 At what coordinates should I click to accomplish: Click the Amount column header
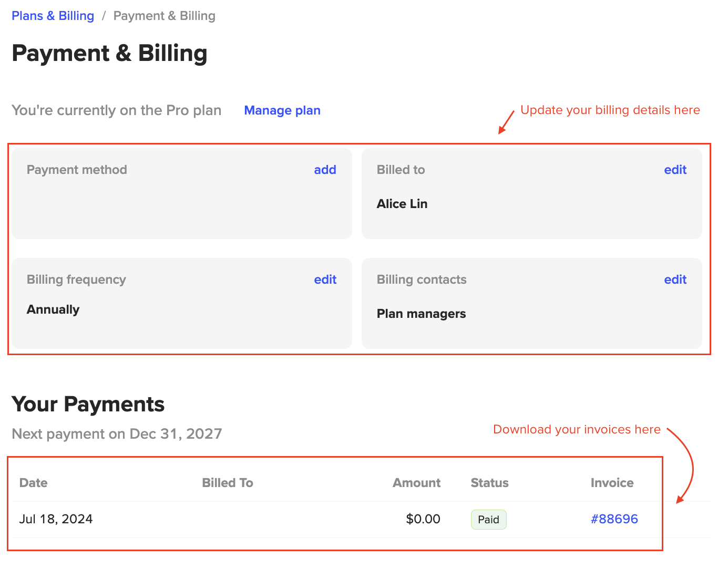pos(416,483)
